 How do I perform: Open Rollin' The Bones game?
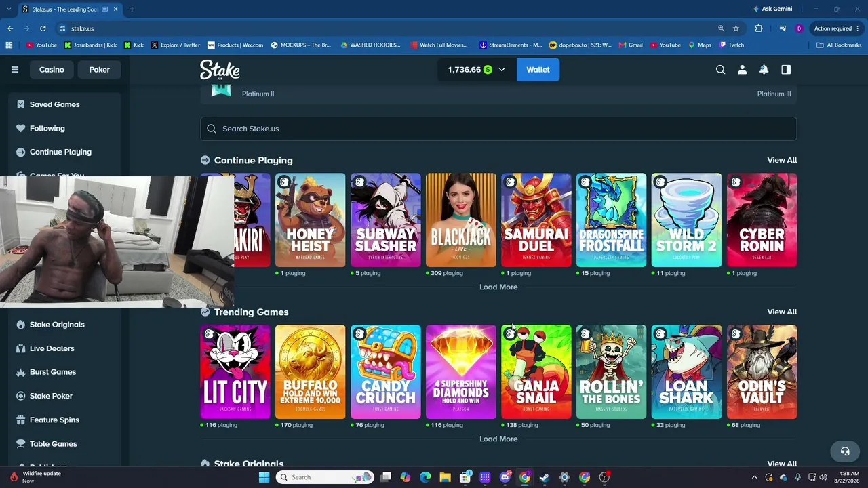[x=611, y=371]
